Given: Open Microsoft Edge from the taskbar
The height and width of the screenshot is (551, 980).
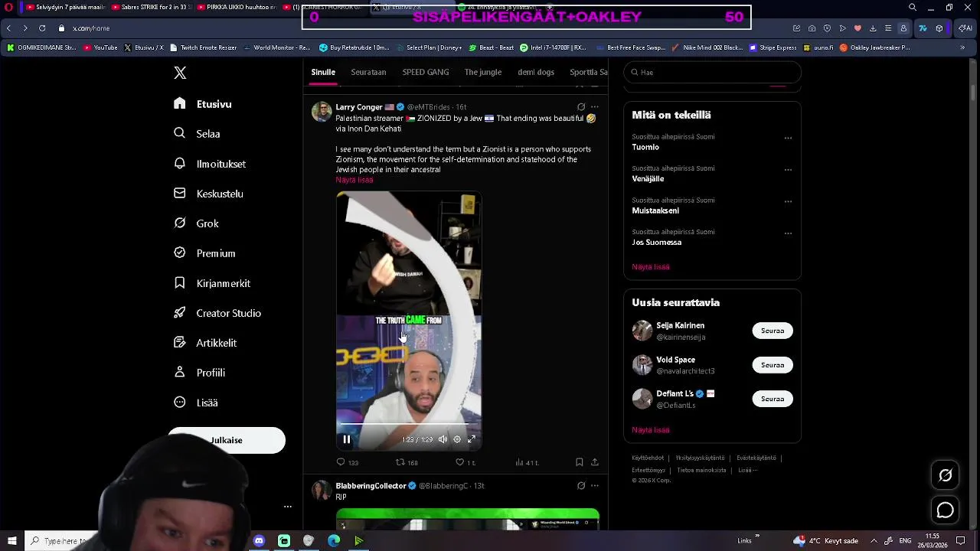Looking at the screenshot, I should point(334,541).
